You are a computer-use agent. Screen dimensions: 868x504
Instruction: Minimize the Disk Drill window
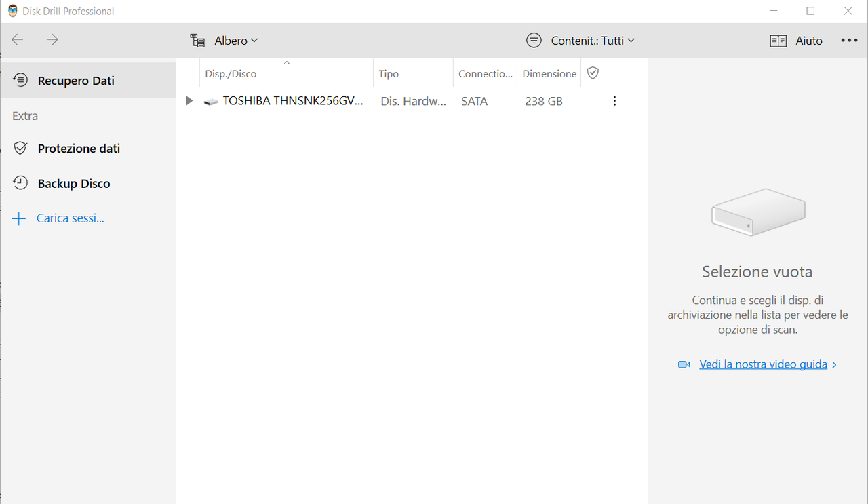(x=774, y=11)
